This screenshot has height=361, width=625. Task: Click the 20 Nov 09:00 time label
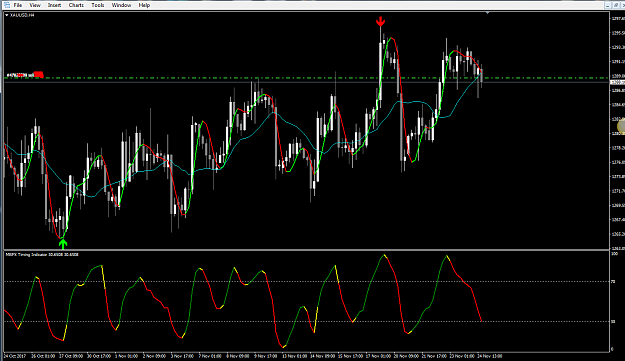point(406,356)
